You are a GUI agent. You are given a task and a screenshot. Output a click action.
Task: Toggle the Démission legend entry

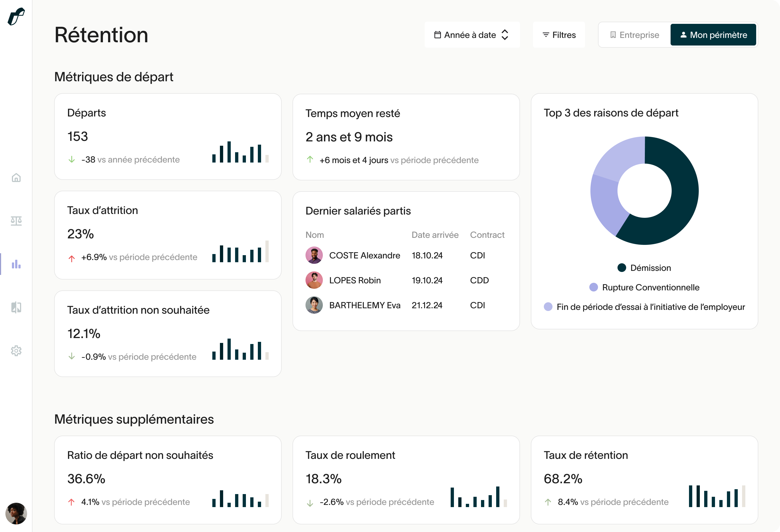pos(650,268)
